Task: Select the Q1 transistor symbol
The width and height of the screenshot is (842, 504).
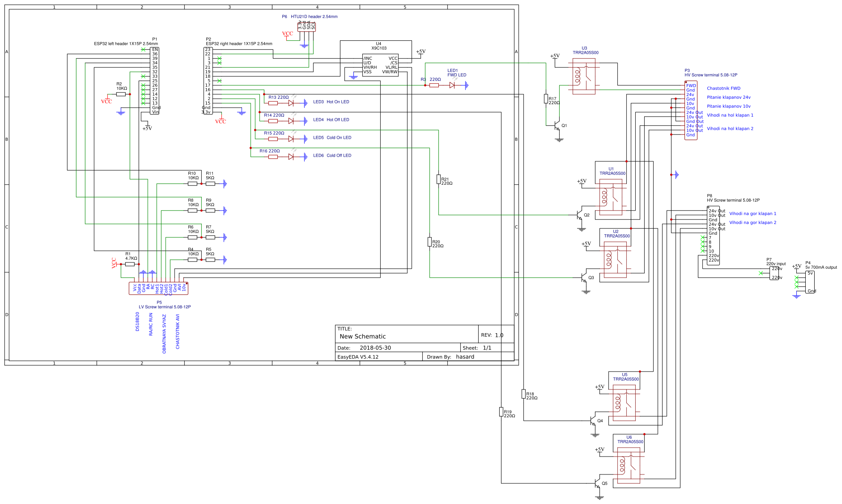Action: point(557,126)
